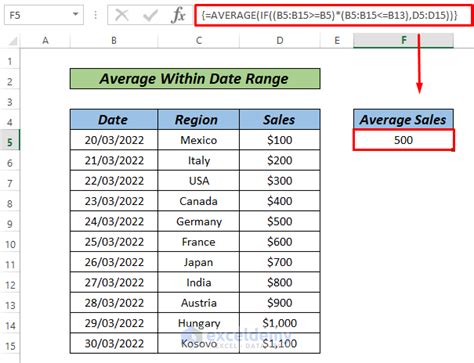Select the sales cell showing $800
This screenshot has height=363, width=474.
pyautogui.click(x=280, y=282)
